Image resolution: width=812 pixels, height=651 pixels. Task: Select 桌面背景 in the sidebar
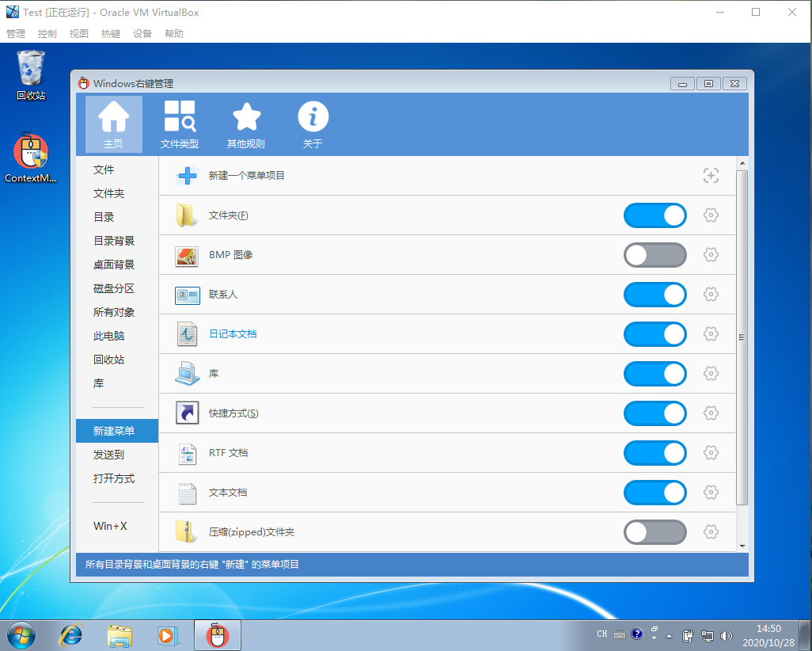114,265
